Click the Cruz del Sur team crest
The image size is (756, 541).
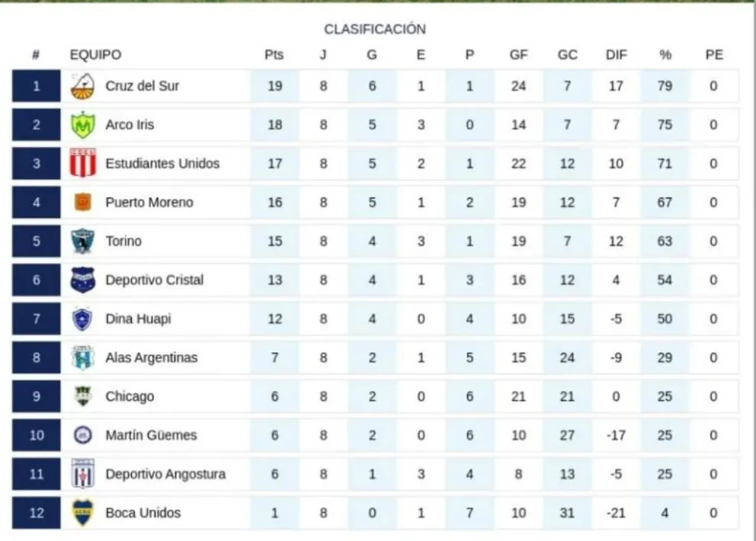coord(82,86)
